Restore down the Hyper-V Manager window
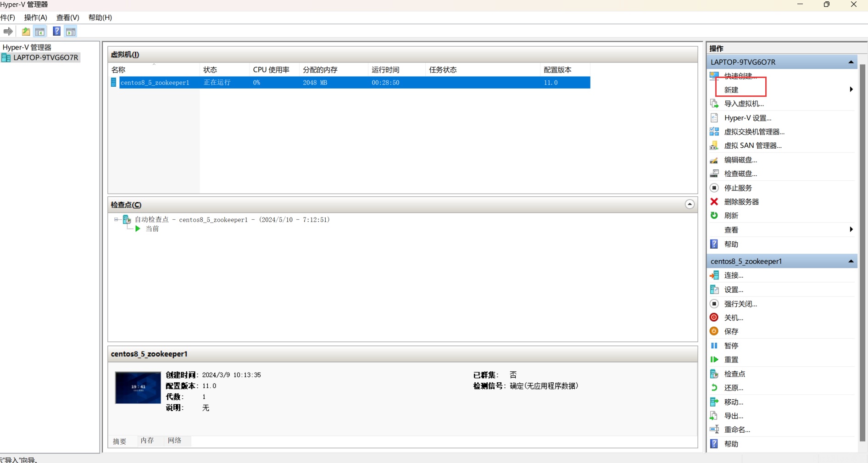The height and width of the screenshot is (463, 868). click(x=827, y=5)
